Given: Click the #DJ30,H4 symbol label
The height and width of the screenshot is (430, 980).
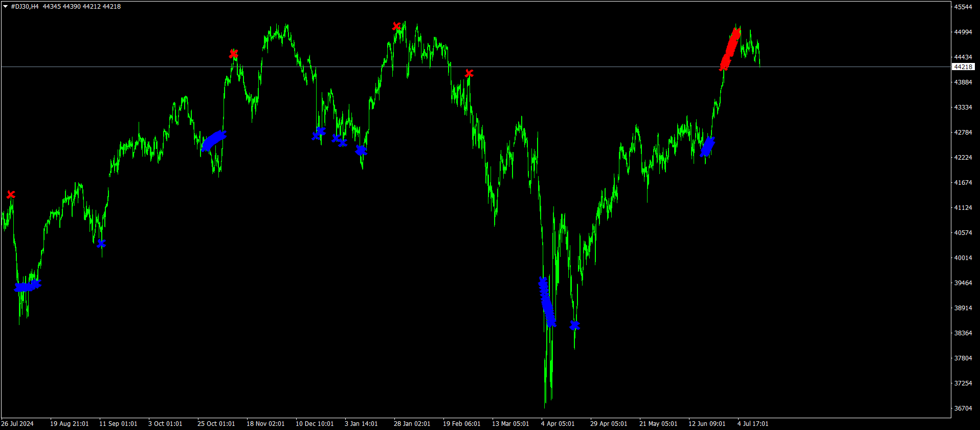Looking at the screenshot, I should (x=25, y=7).
